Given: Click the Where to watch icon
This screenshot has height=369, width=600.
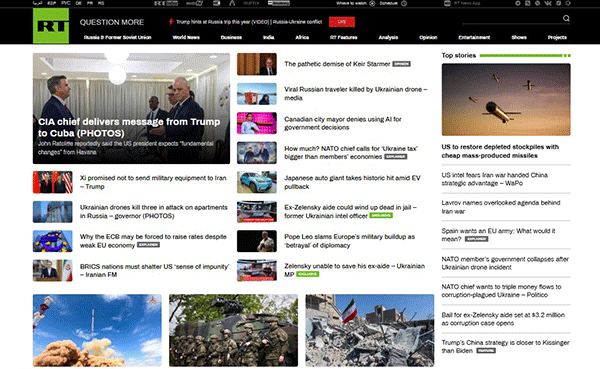Looking at the screenshot, I should (x=372, y=3).
